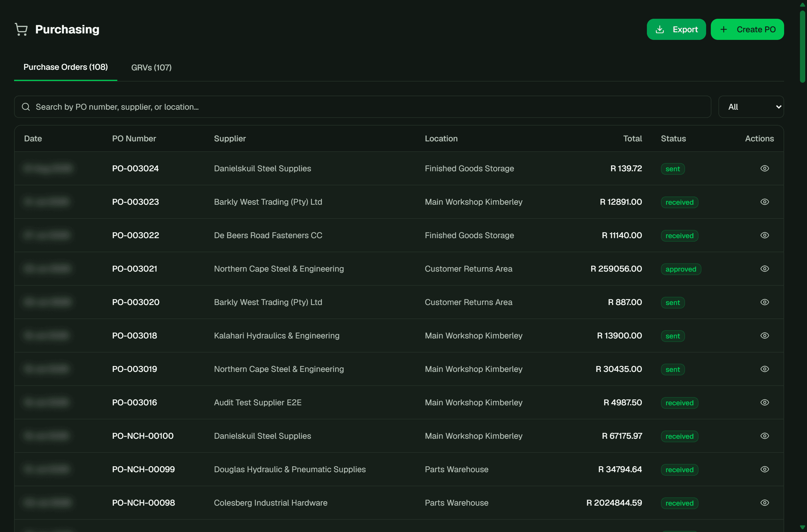The width and height of the screenshot is (807, 532).
Task: Click Parts Warehouse location for PO-NCH-00099
Action: pos(456,469)
